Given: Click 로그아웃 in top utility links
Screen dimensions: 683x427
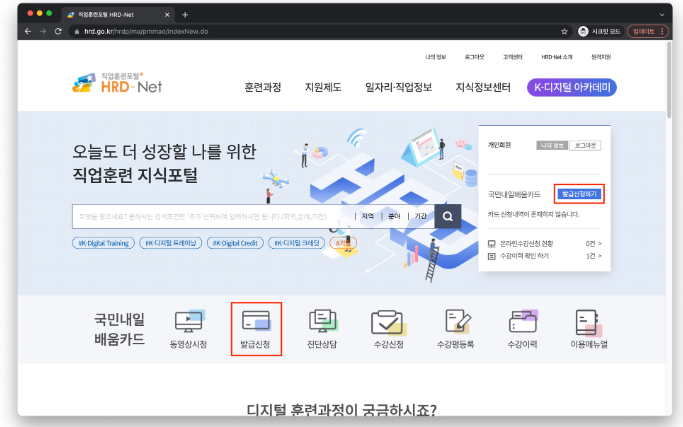Looking at the screenshot, I should [x=474, y=57].
